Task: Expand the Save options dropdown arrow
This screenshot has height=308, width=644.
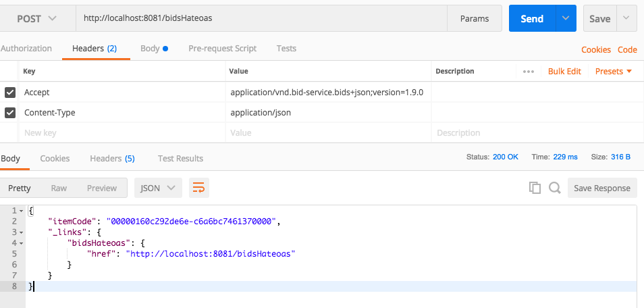Action: click(x=627, y=19)
